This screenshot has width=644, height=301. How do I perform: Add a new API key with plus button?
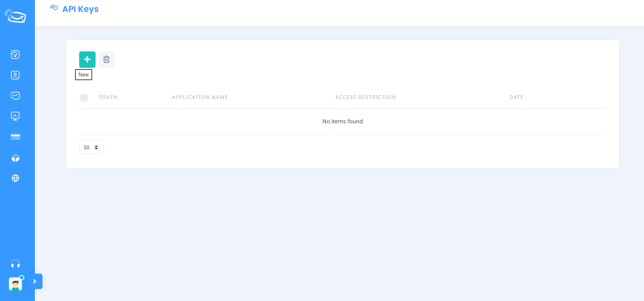[x=87, y=60]
